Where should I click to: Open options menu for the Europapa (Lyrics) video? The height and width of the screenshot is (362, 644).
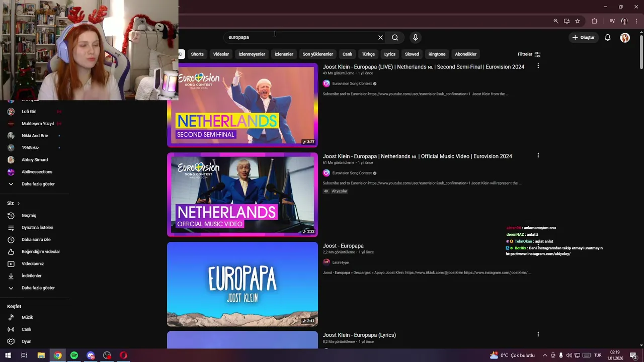click(x=538, y=334)
